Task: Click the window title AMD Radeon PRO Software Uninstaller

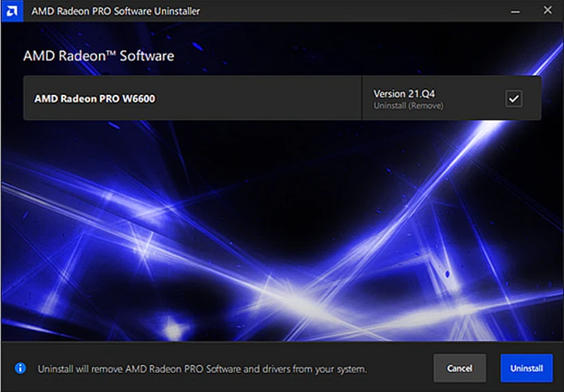Action: tap(115, 11)
